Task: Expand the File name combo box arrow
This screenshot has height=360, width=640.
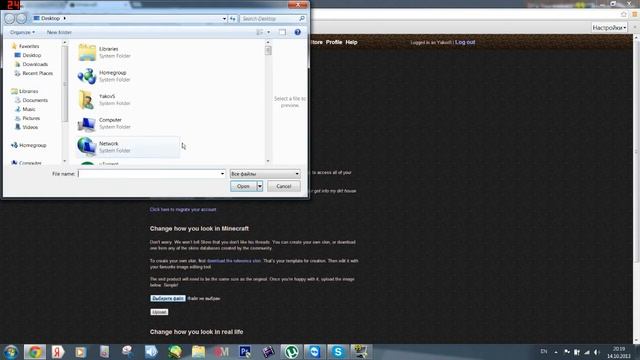Action: pyautogui.click(x=222, y=174)
